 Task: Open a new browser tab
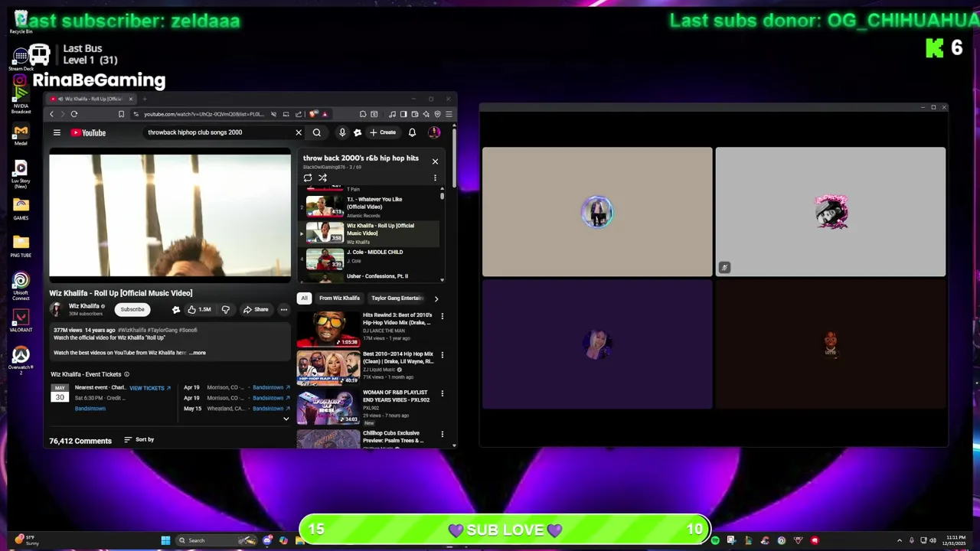click(x=144, y=99)
